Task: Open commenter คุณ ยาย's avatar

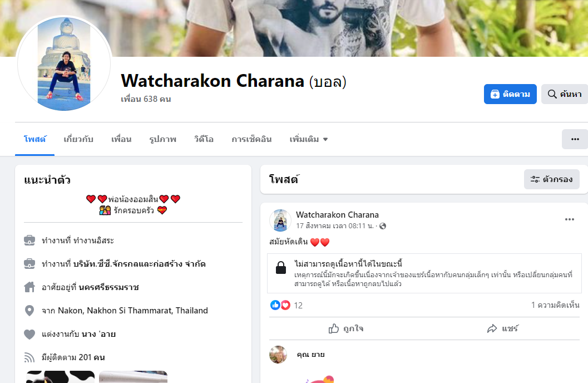Action: tap(278, 355)
